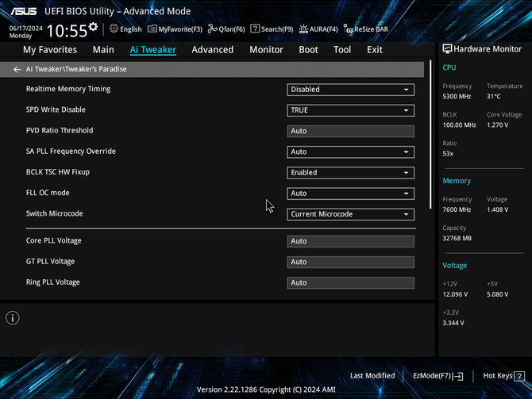Screen dimensions: 532x399
Task: Click CPU frequency value 5300 MHz
Action: [457, 97]
